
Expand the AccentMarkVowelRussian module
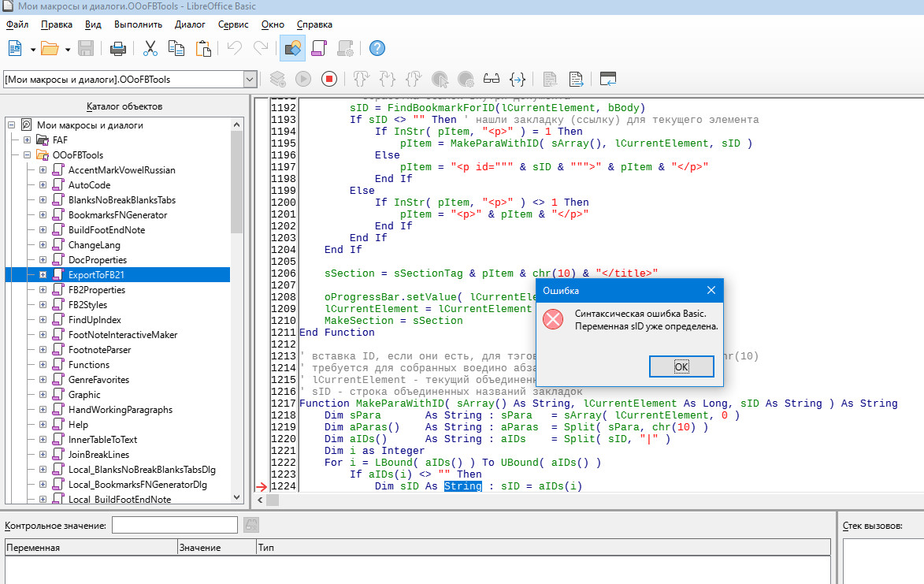(x=43, y=169)
